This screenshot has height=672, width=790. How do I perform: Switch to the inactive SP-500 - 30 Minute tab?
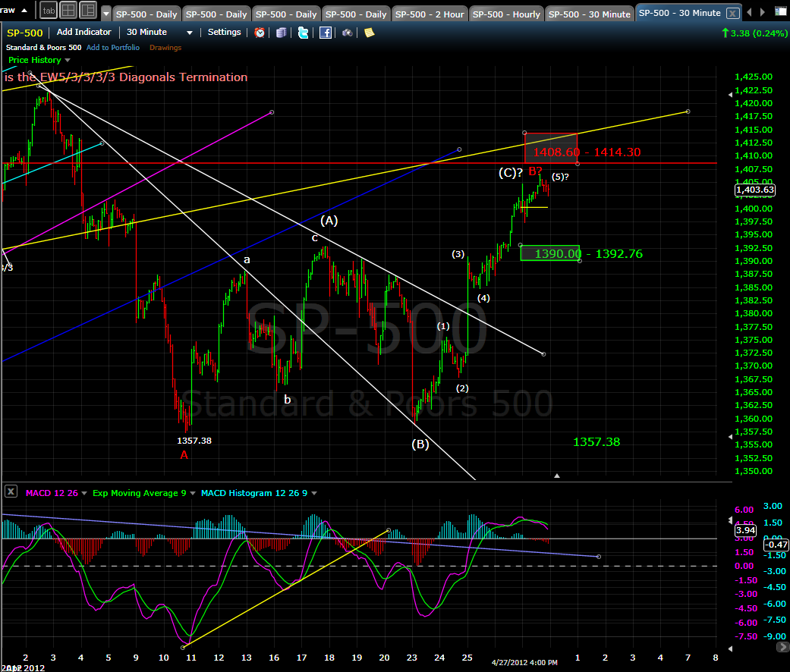point(589,14)
